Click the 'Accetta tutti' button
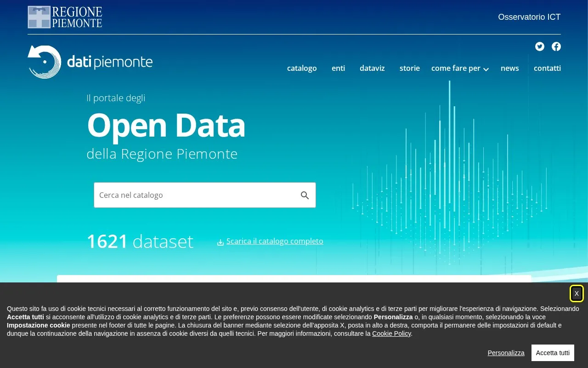The image size is (588, 368). click(553, 353)
